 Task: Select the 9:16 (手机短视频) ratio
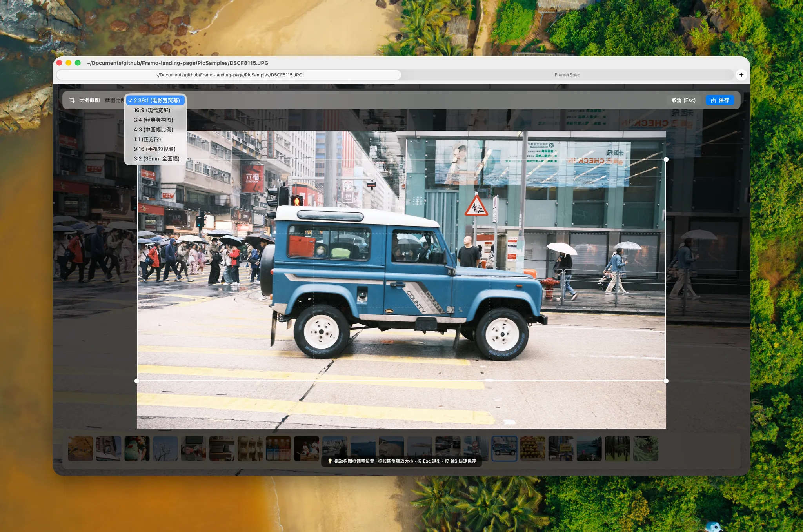[x=155, y=149]
